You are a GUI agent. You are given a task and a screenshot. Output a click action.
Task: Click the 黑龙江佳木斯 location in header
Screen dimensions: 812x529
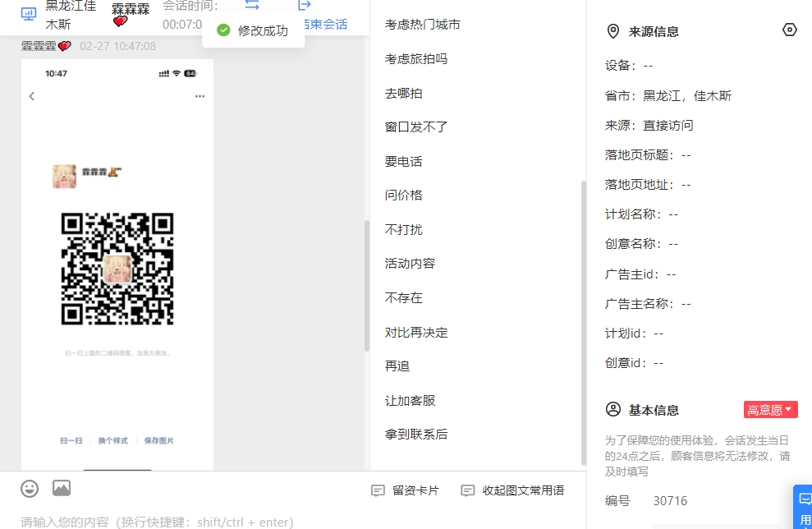pos(71,15)
